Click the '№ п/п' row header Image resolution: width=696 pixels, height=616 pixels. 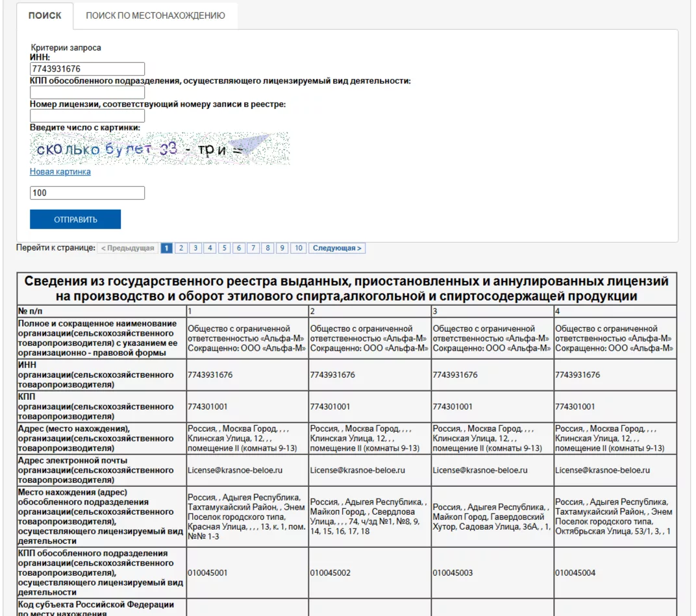point(102,311)
